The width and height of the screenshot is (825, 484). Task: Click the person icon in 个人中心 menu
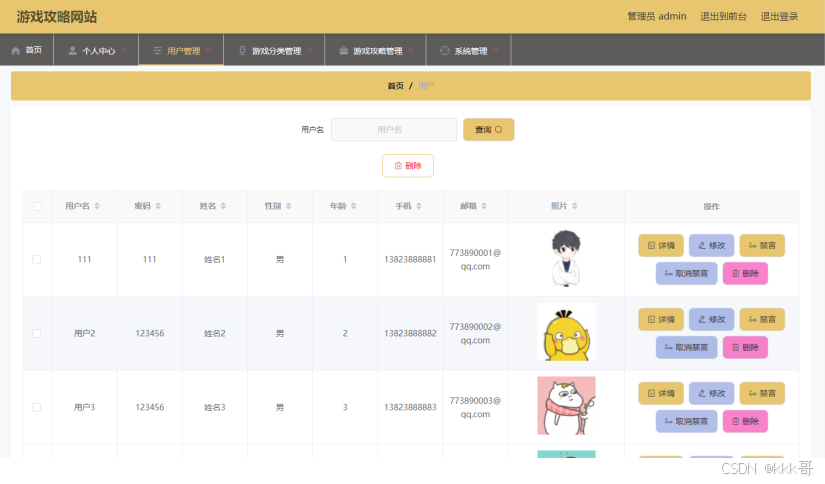coord(73,51)
